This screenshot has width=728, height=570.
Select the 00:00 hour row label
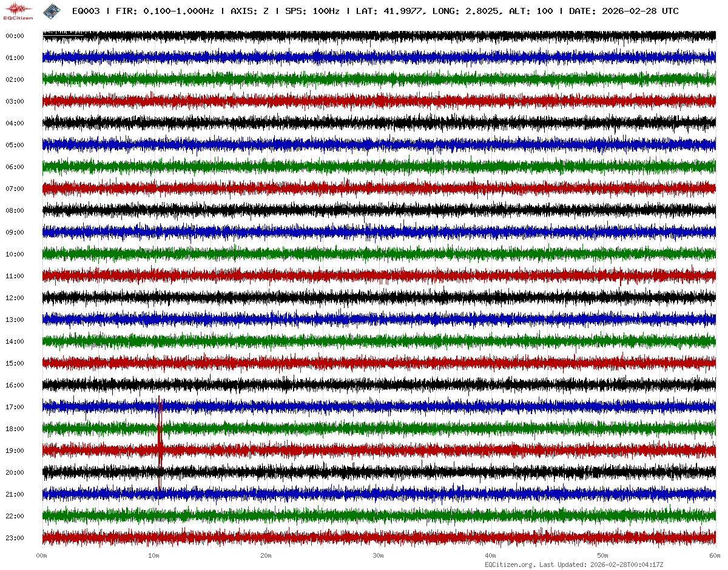15,36
